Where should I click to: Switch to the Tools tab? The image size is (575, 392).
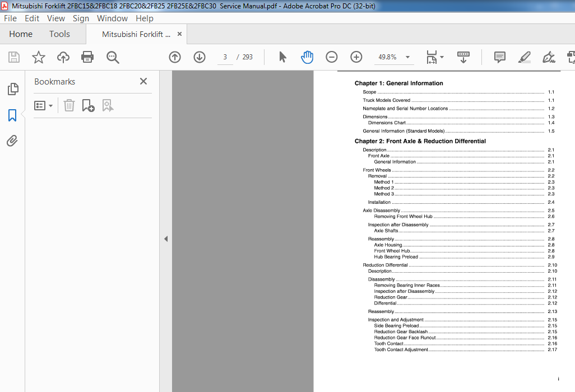coord(59,34)
